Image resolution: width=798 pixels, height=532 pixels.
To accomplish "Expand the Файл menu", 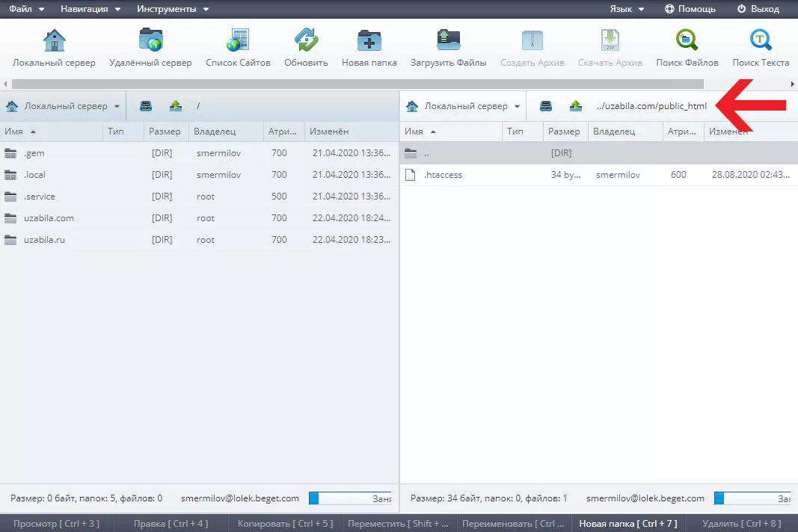I will [26, 9].
